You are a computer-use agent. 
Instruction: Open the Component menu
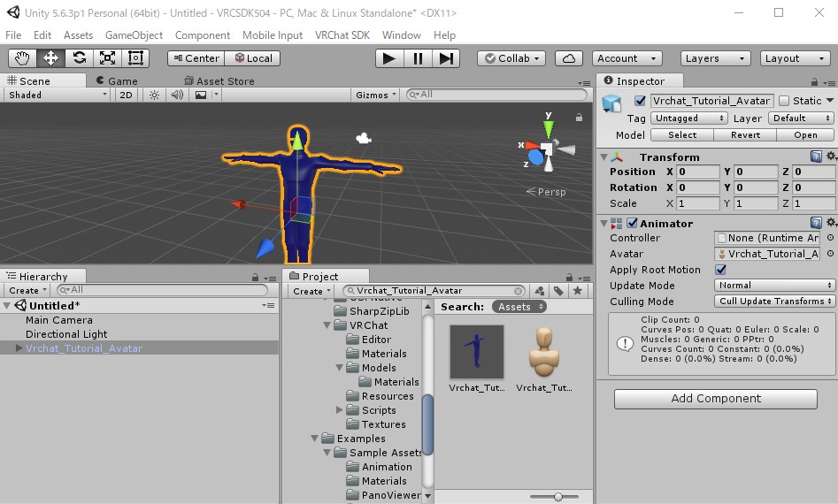[x=202, y=35]
